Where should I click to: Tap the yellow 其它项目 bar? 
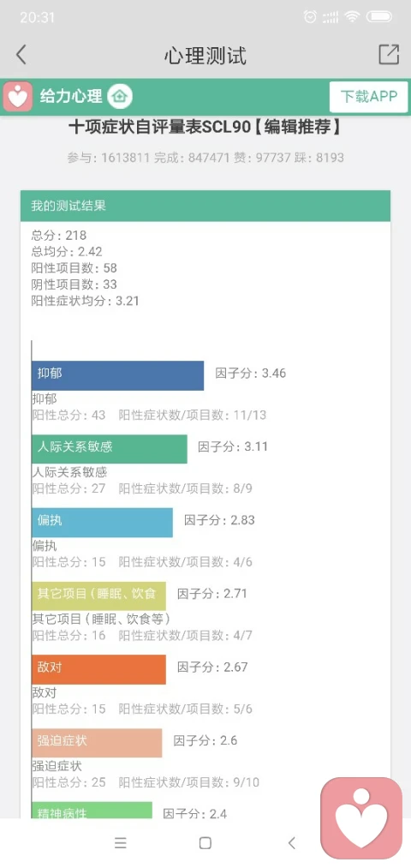(99, 596)
